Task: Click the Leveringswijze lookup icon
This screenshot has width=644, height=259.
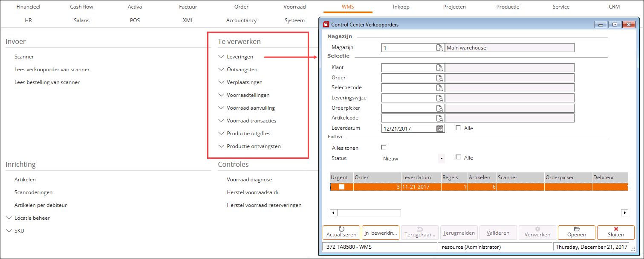Action: click(439, 98)
